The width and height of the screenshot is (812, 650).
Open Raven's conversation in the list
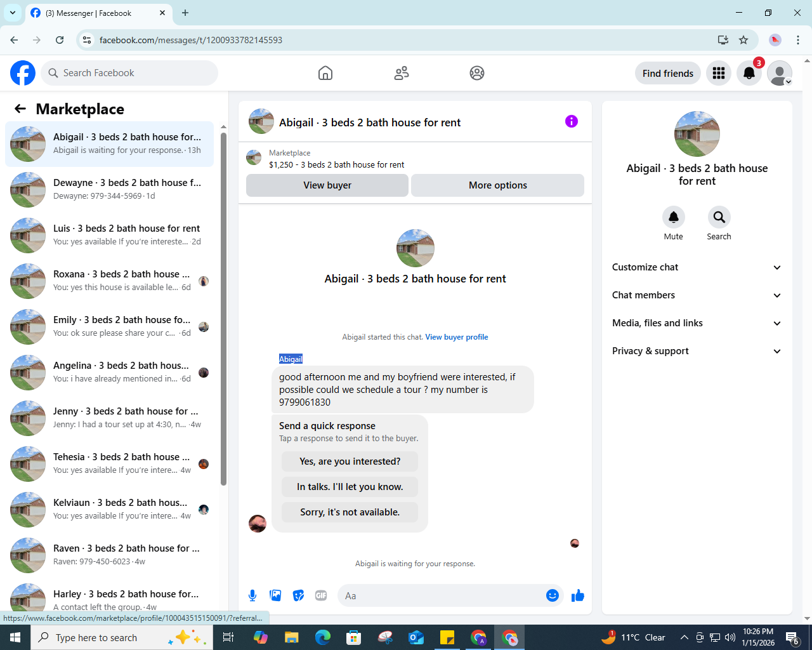tap(109, 555)
